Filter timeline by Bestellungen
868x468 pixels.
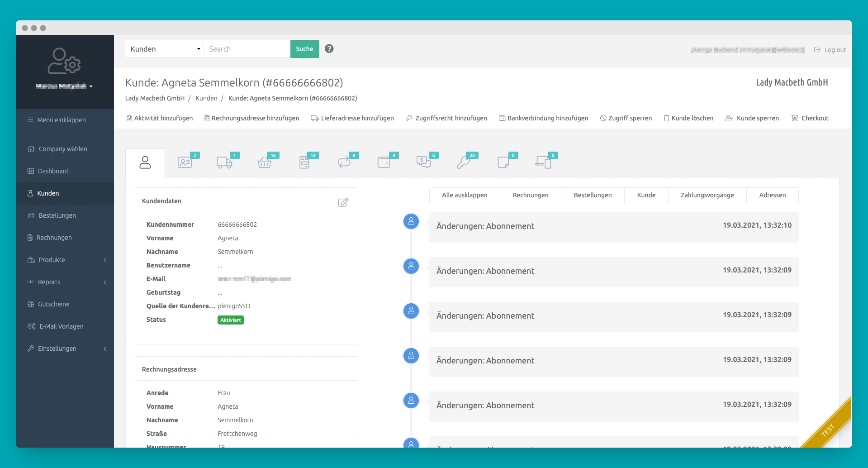593,195
